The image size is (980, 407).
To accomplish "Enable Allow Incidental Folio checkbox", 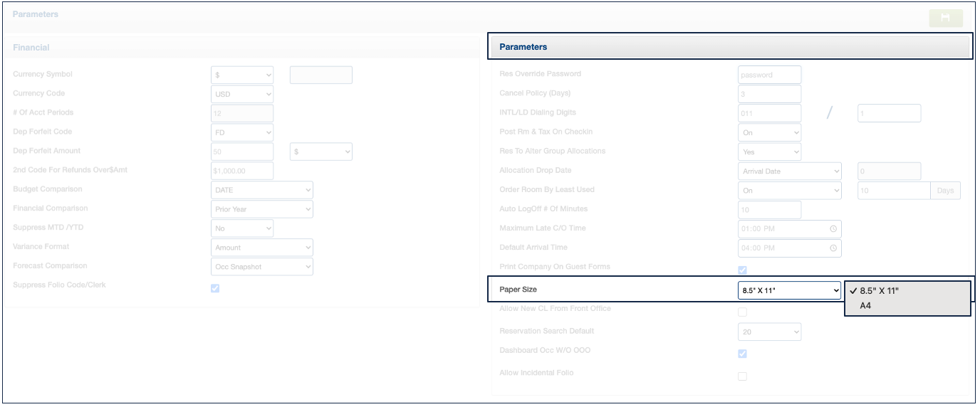I will (742, 376).
